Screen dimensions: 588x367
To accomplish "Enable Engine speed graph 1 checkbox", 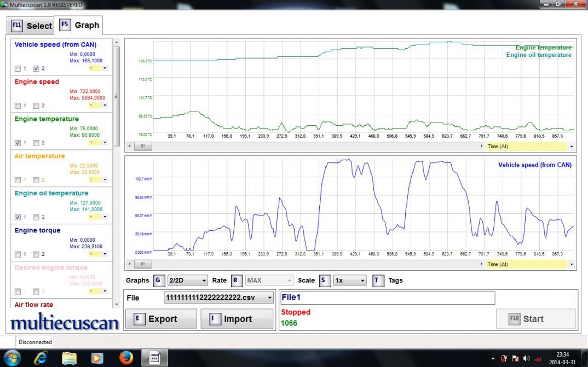I will pos(18,106).
